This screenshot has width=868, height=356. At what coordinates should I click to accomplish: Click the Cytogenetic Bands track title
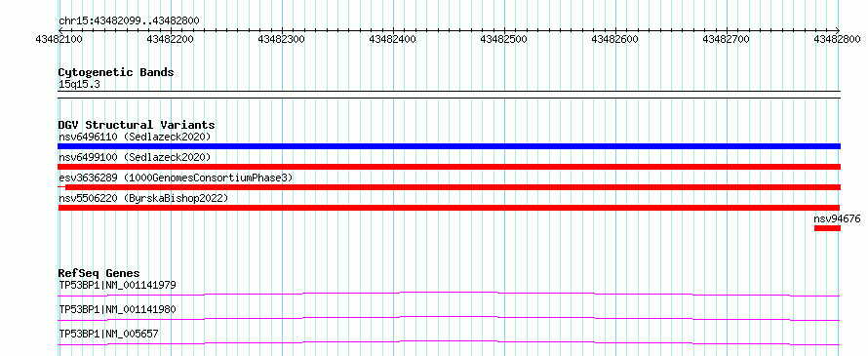click(x=116, y=72)
